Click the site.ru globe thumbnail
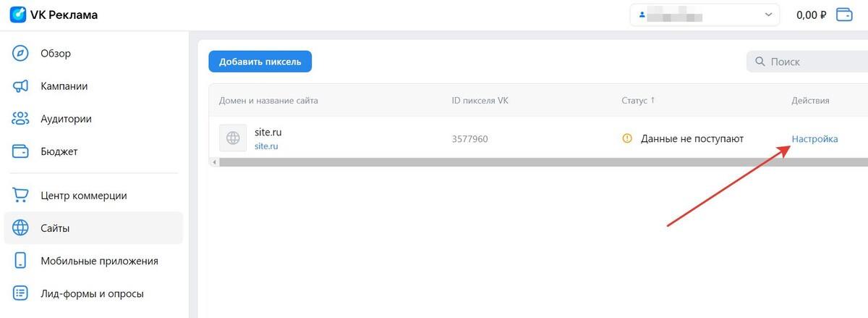The height and width of the screenshot is (318, 868). tap(233, 138)
